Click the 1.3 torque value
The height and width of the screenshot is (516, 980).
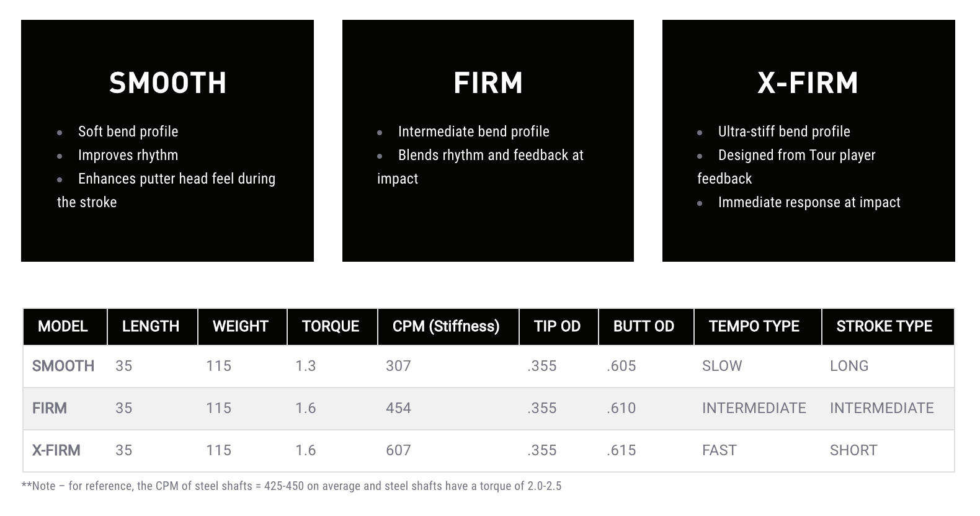point(306,366)
